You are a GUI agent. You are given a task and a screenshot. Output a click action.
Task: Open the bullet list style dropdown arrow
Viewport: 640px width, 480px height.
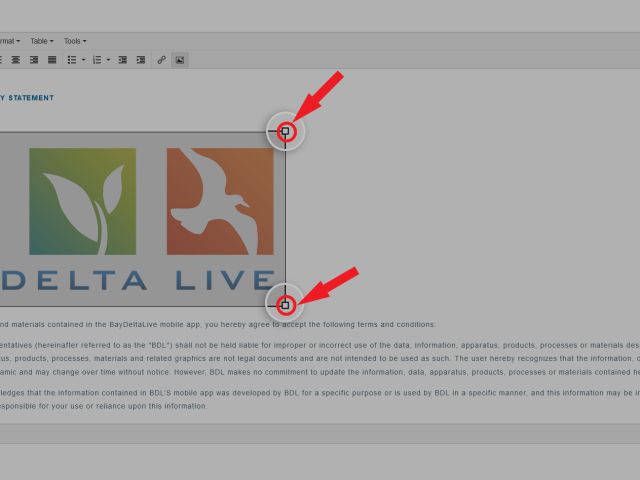[x=84, y=60]
